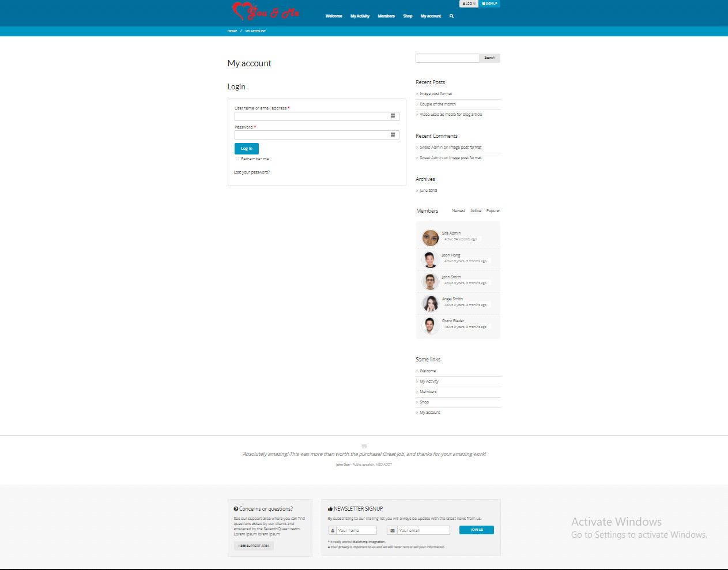Open Video used as media post
Screen dimensions: 728x570
coord(451,115)
